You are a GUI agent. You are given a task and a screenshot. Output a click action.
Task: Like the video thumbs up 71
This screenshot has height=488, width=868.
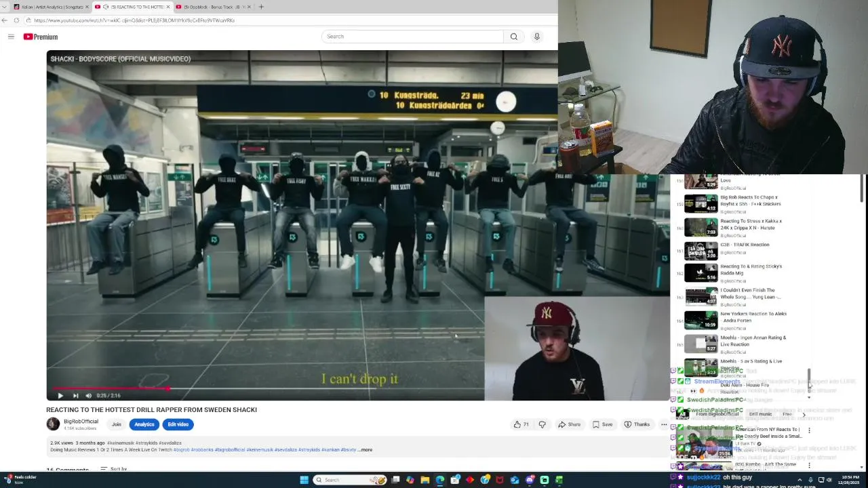click(x=521, y=424)
